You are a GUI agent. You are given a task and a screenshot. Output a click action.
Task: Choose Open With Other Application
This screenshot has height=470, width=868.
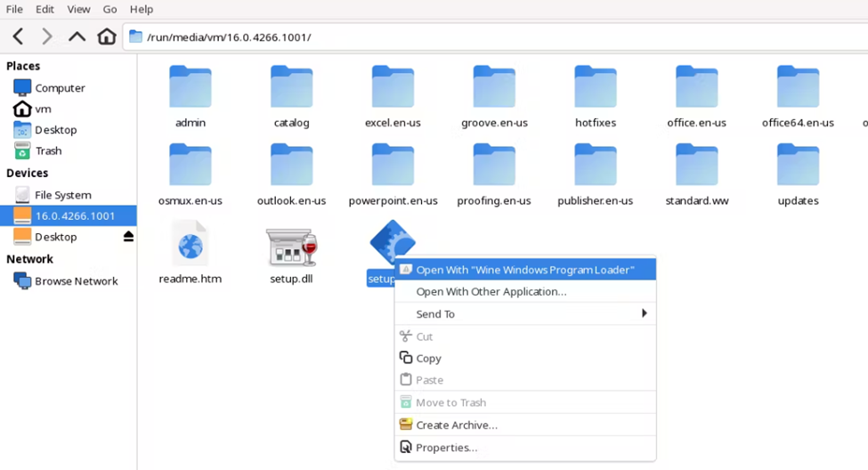(x=491, y=291)
